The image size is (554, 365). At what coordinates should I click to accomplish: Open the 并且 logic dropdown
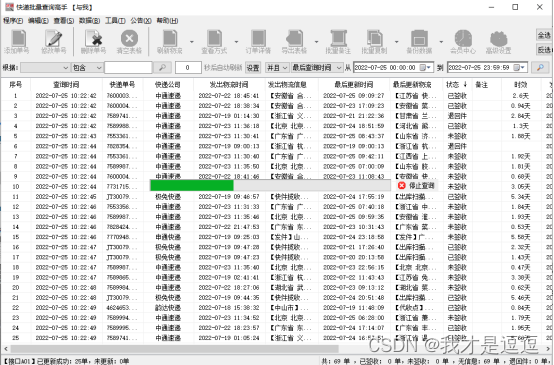point(277,67)
